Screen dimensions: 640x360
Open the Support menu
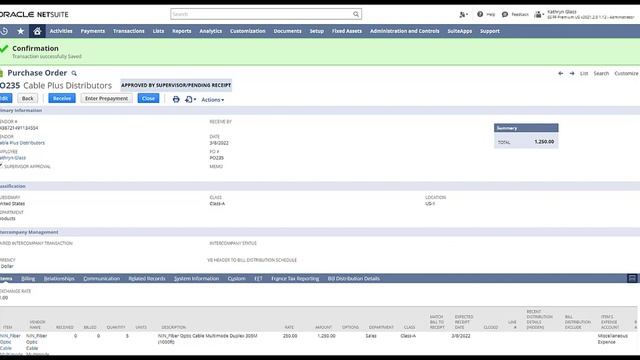coord(490,31)
